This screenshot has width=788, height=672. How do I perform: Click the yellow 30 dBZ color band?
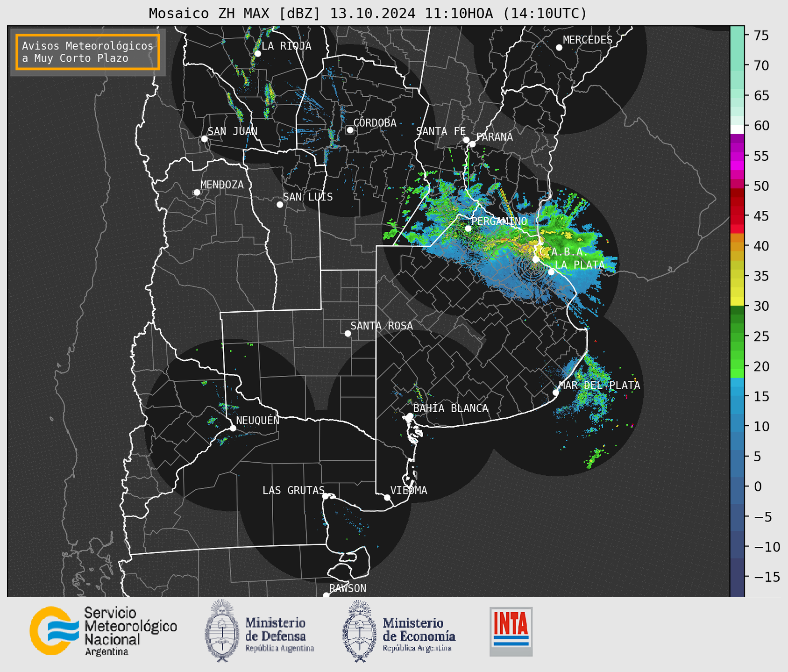(x=737, y=301)
